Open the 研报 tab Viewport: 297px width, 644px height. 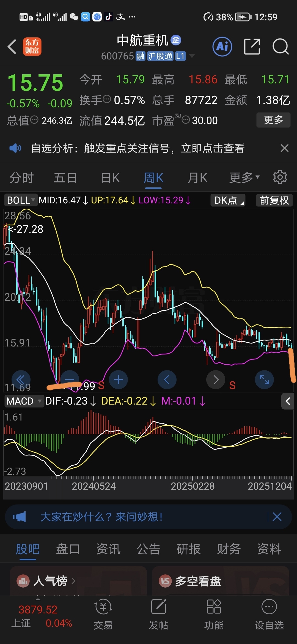click(189, 549)
